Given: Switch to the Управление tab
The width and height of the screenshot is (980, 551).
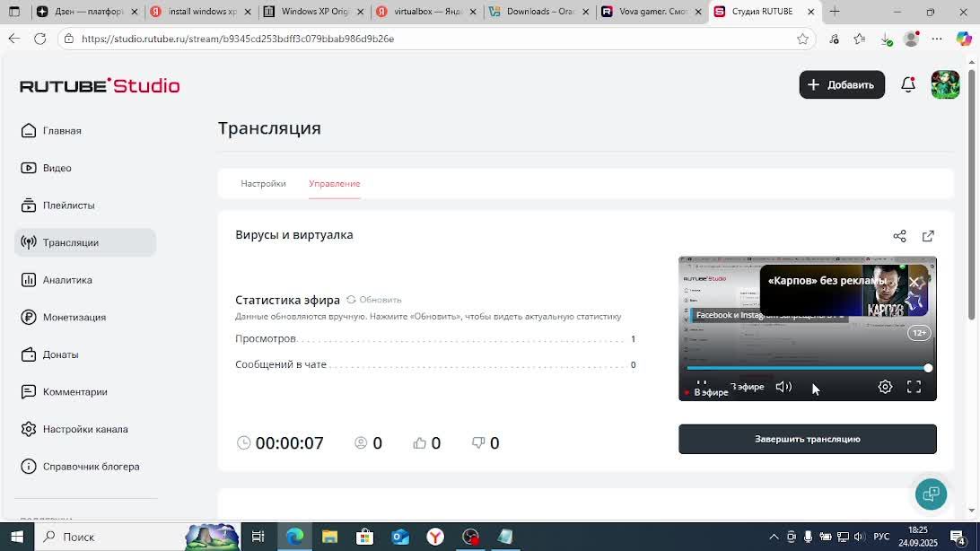Looking at the screenshot, I should pyautogui.click(x=335, y=184).
